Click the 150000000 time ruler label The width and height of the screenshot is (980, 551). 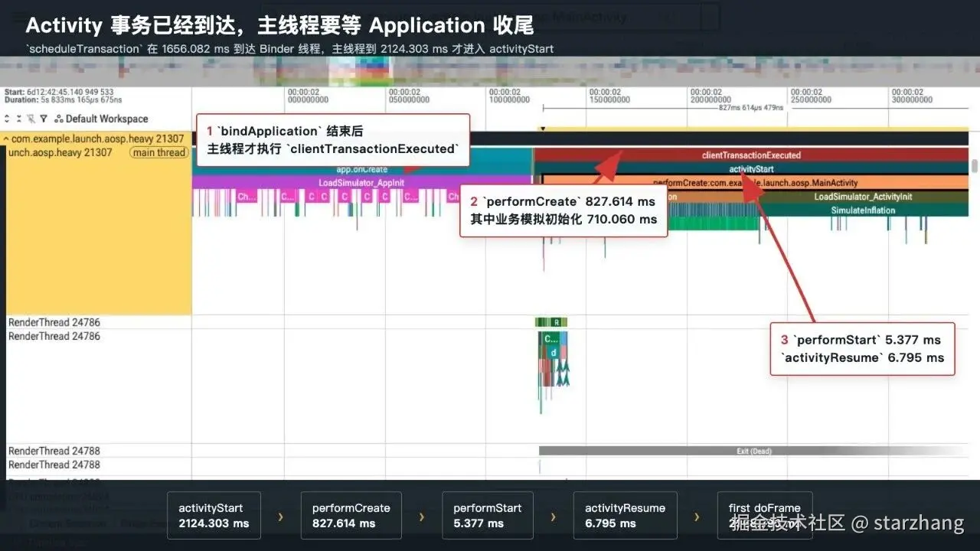[609, 99]
